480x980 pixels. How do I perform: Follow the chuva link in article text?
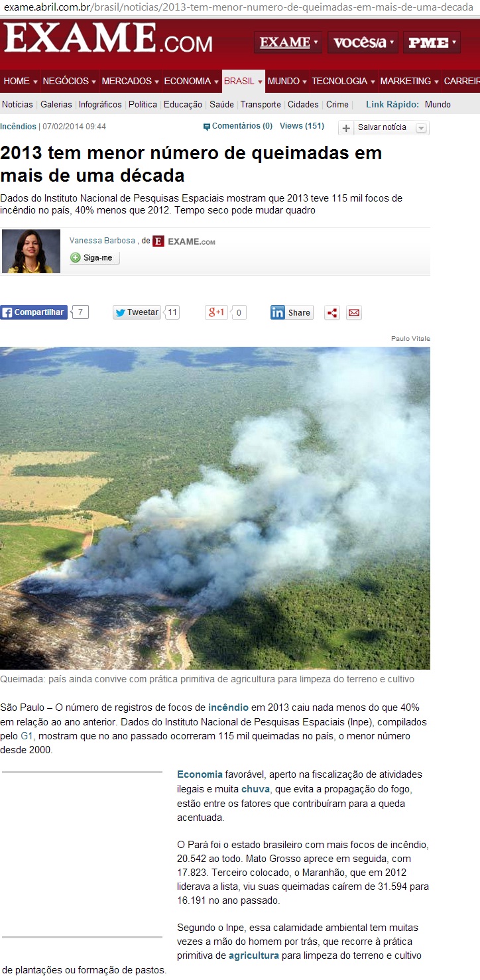255,789
